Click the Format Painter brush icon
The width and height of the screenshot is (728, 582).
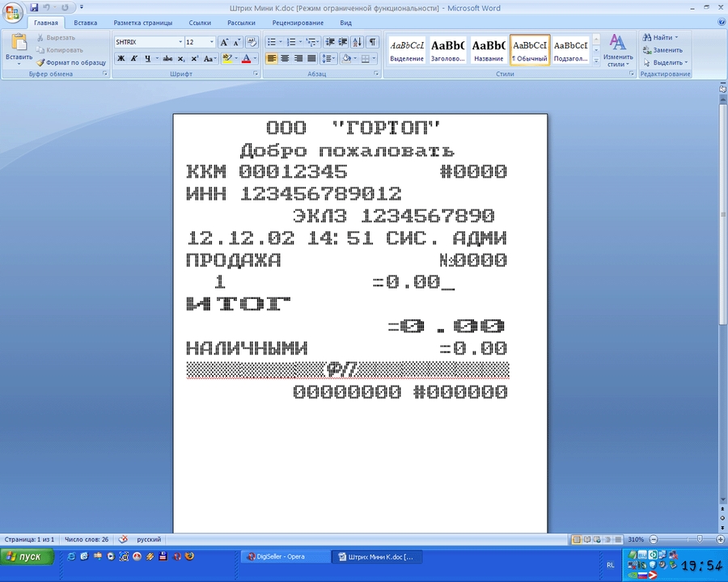[40, 62]
